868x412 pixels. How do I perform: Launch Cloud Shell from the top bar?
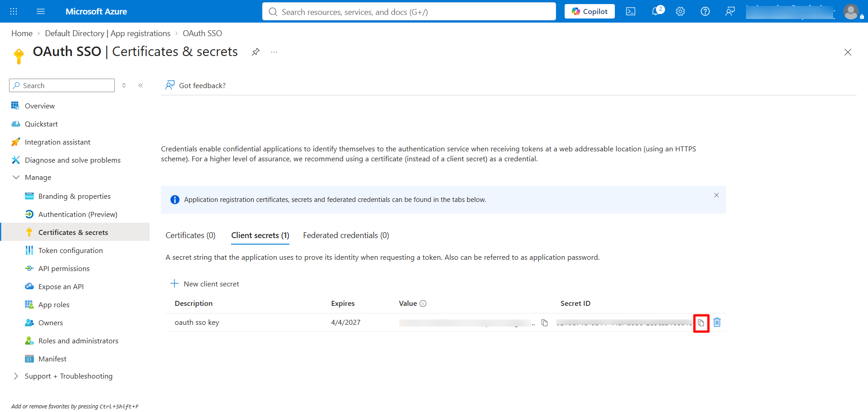click(631, 11)
